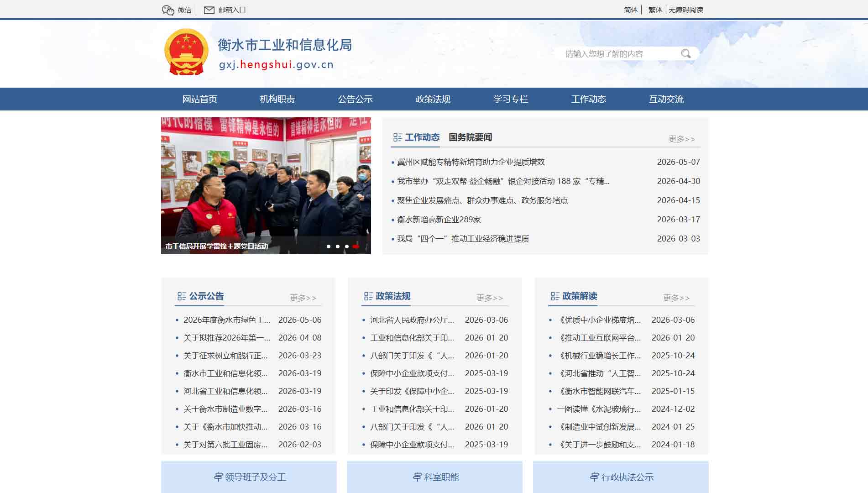Click the mailbox envelope icon
The width and height of the screenshot is (868, 493).
click(x=209, y=10)
